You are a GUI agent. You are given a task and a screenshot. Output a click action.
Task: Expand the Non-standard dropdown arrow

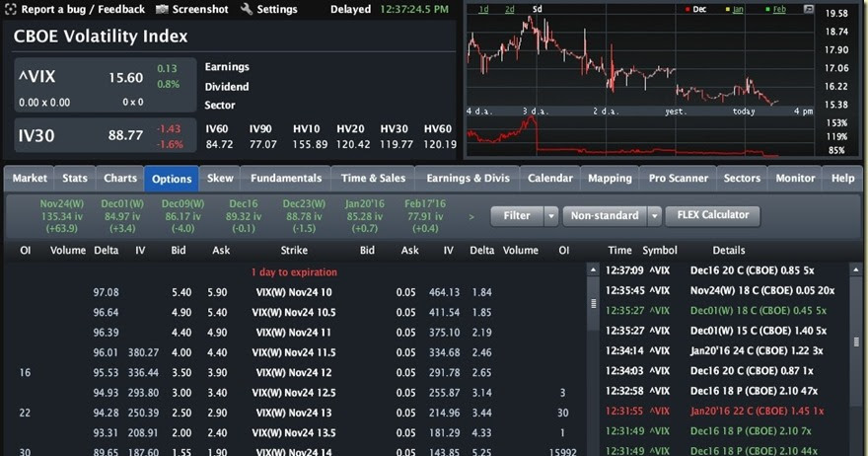coord(654,216)
